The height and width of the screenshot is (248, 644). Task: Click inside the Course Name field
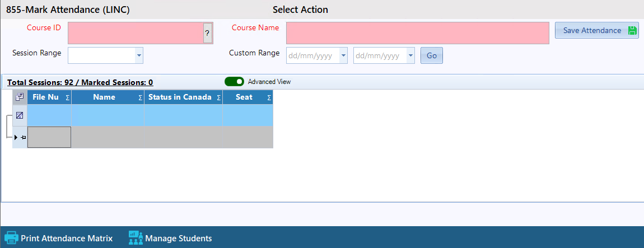(417, 33)
